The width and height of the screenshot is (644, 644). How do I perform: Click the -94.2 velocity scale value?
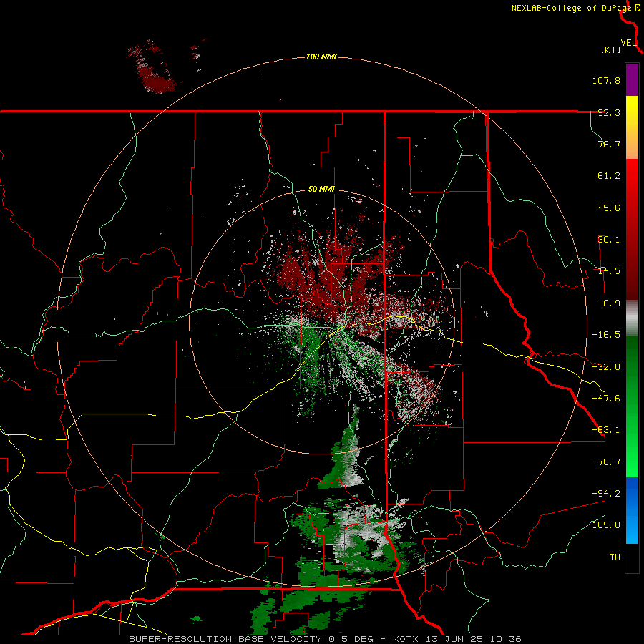(x=606, y=493)
